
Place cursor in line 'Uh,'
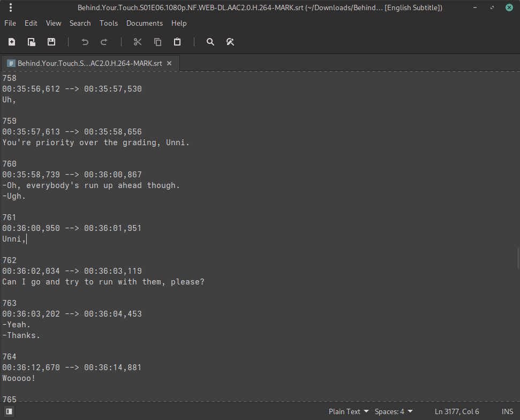[x=9, y=100]
